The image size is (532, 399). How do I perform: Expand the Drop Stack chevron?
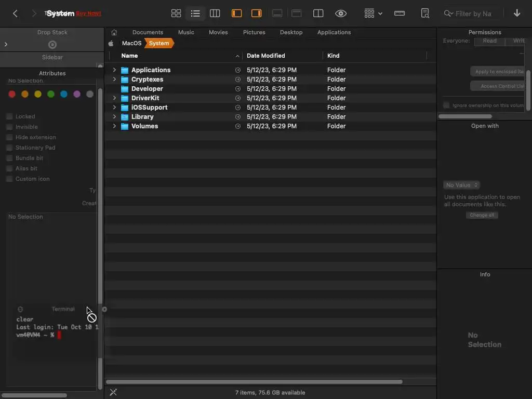pyautogui.click(x=6, y=45)
